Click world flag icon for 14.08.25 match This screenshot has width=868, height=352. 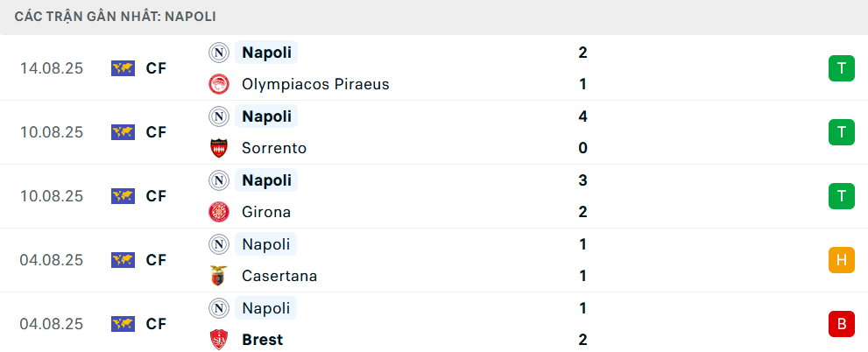click(123, 68)
